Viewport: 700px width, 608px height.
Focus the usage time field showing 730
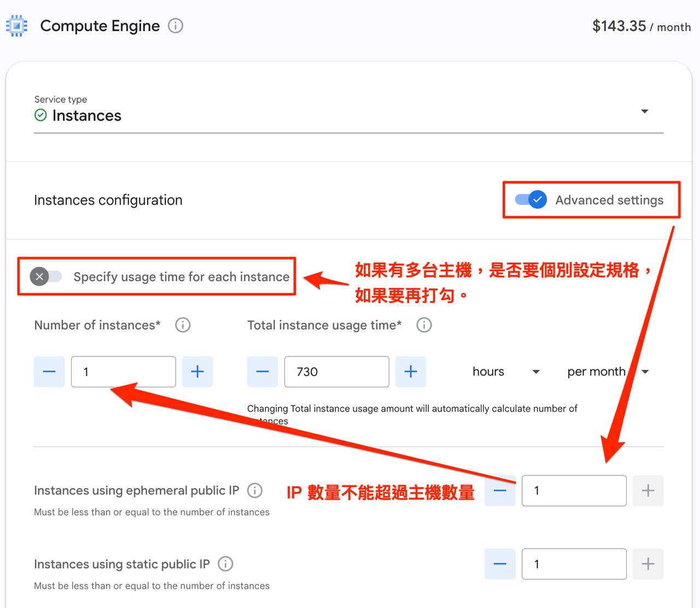coord(337,372)
